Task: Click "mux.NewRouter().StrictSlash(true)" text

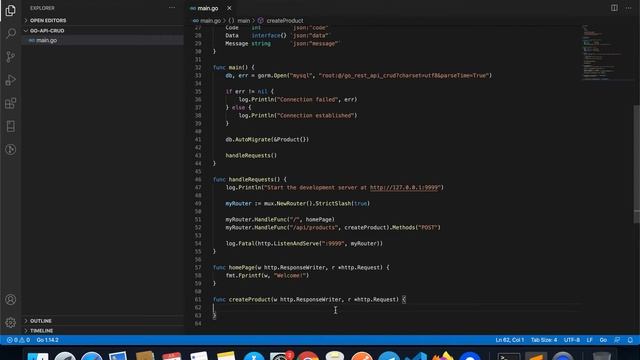Action: click(x=317, y=204)
